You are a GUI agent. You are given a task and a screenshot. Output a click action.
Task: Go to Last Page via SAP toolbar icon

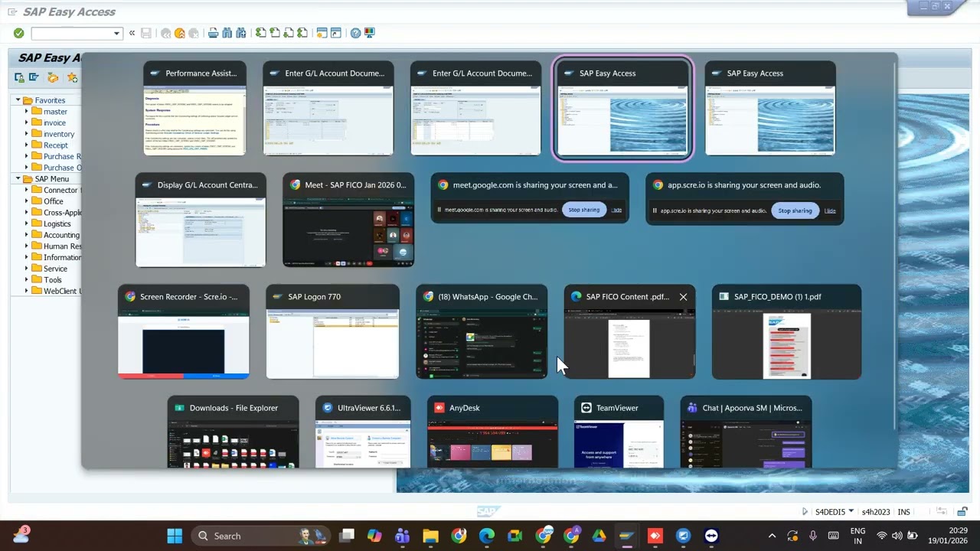302,33
